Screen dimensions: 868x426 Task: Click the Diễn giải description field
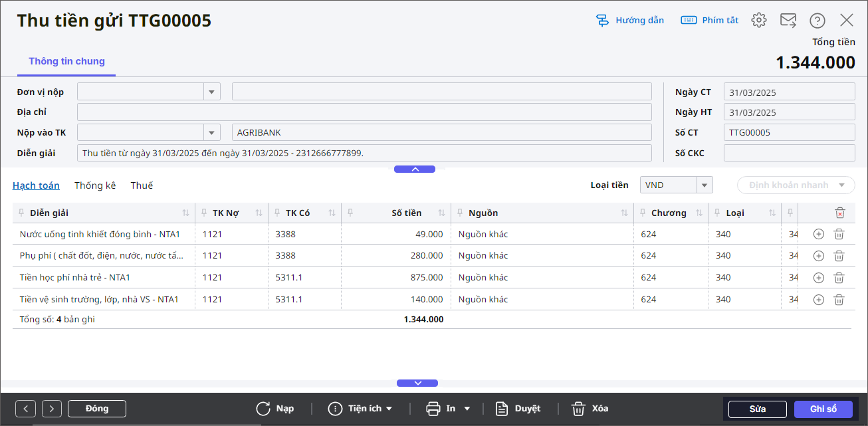(364, 153)
